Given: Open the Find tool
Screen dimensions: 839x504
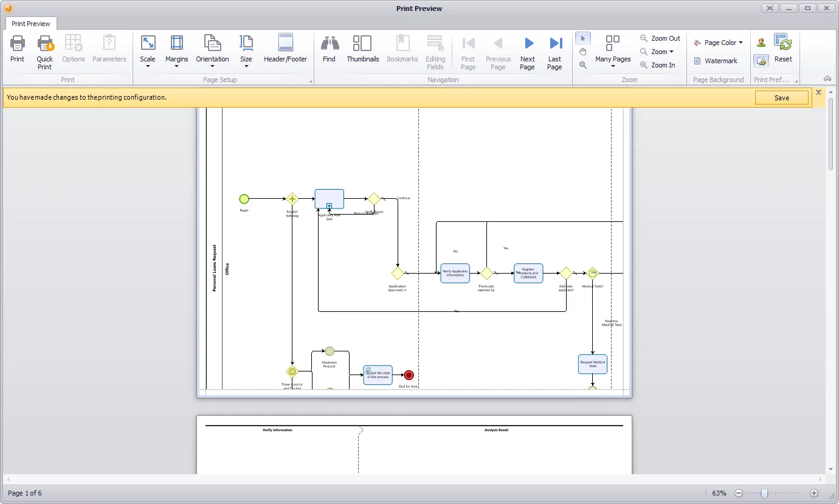Looking at the screenshot, I should [329, 49].
